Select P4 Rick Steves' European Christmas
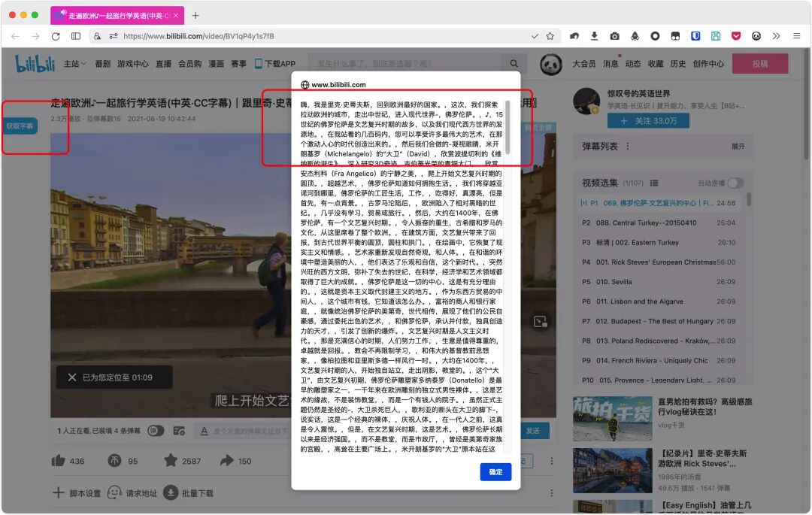This screenshot has height=515, width=812. [x=658, y=262]
